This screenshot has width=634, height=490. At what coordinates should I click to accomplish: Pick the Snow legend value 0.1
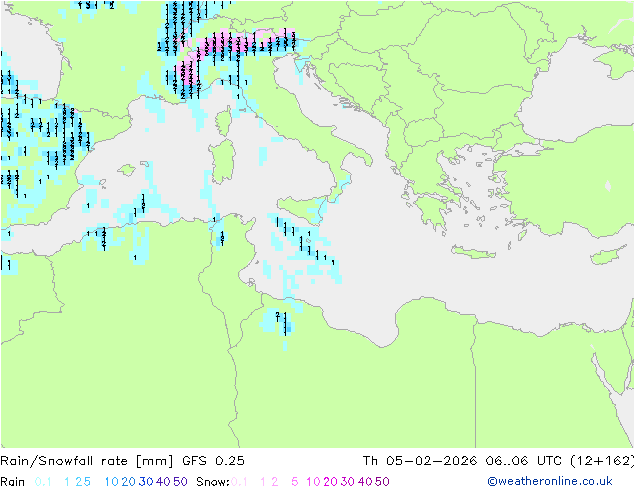(x=239, y=482)
